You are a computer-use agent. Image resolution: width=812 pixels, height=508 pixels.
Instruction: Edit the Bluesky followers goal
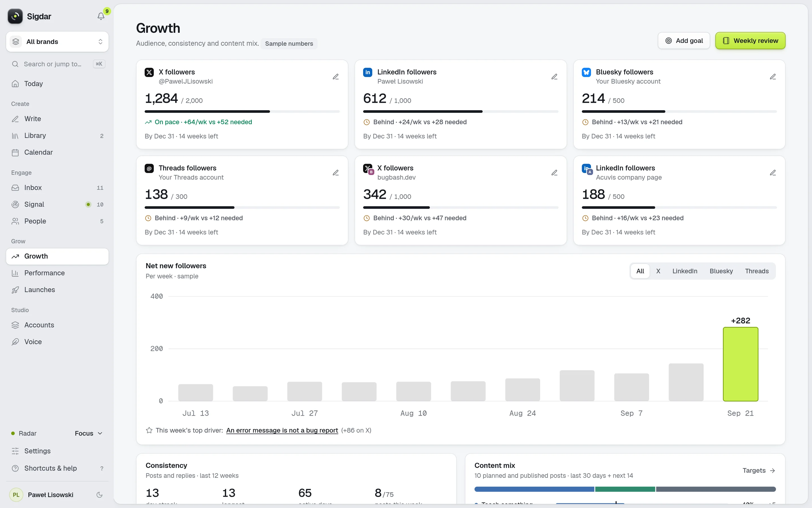(x=773, y=76)
